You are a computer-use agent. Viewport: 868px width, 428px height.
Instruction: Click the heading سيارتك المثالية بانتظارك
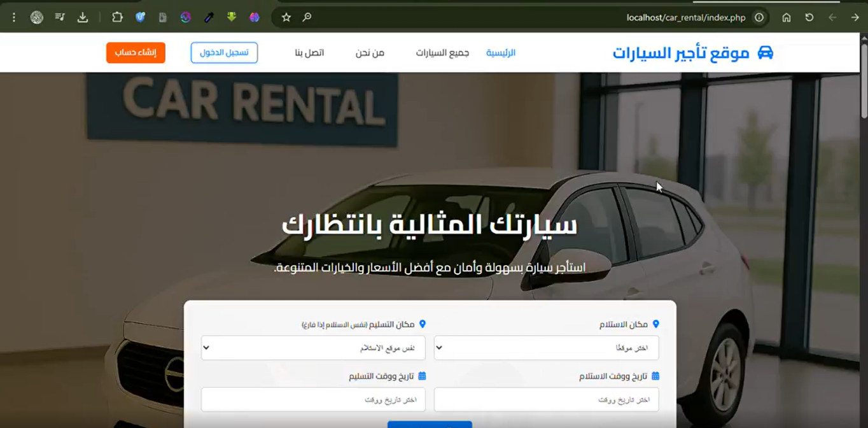pos(430,225)
